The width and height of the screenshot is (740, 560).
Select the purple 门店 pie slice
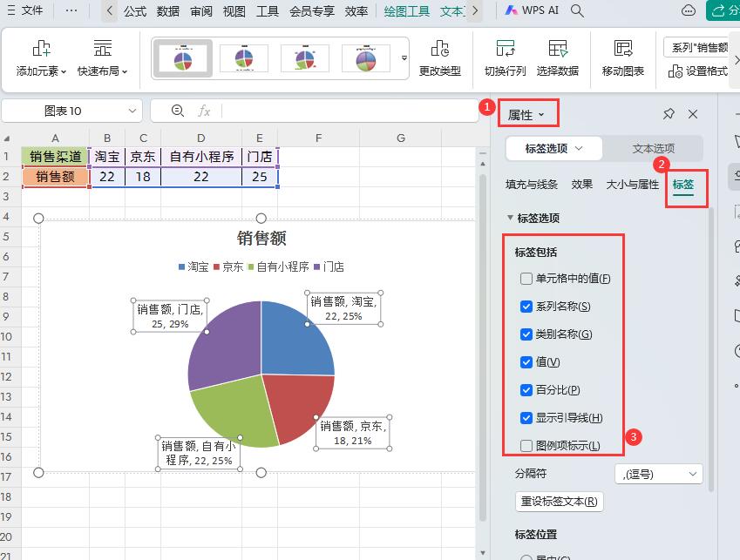coord(229,347)
